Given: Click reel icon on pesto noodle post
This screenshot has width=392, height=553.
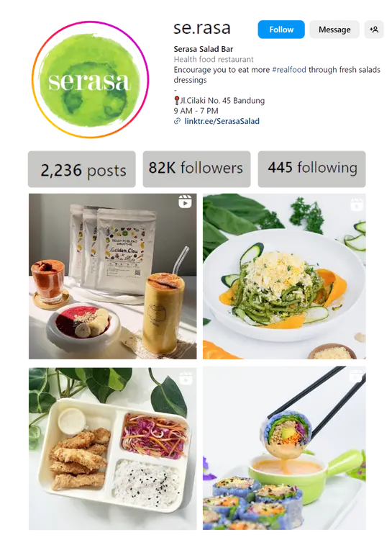Looking at the screenshot, I should 357,205.
